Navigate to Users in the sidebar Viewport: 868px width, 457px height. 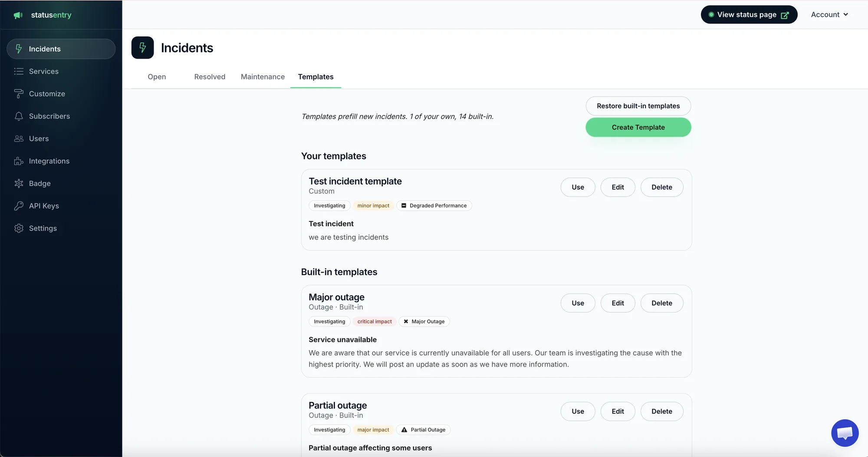[x=61, y=138]
